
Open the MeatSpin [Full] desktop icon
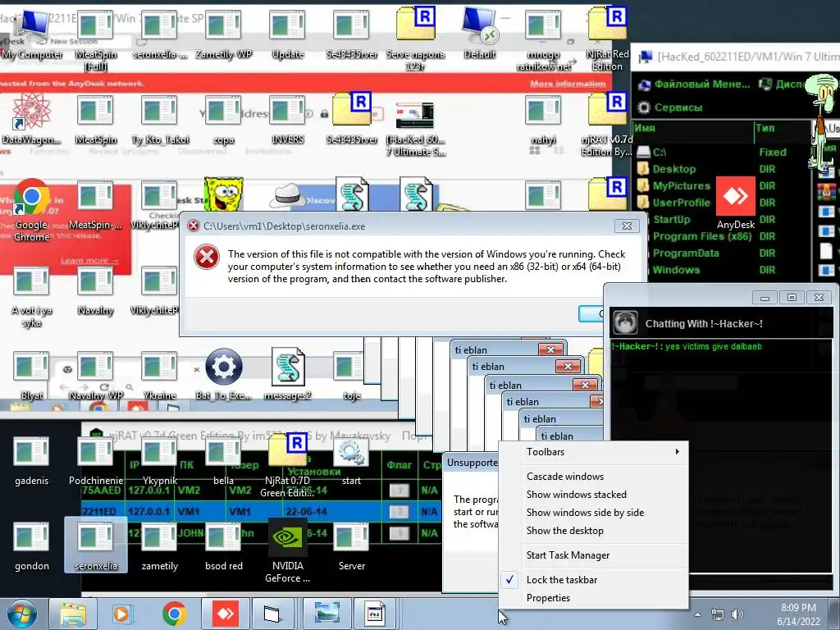point(95,40)
